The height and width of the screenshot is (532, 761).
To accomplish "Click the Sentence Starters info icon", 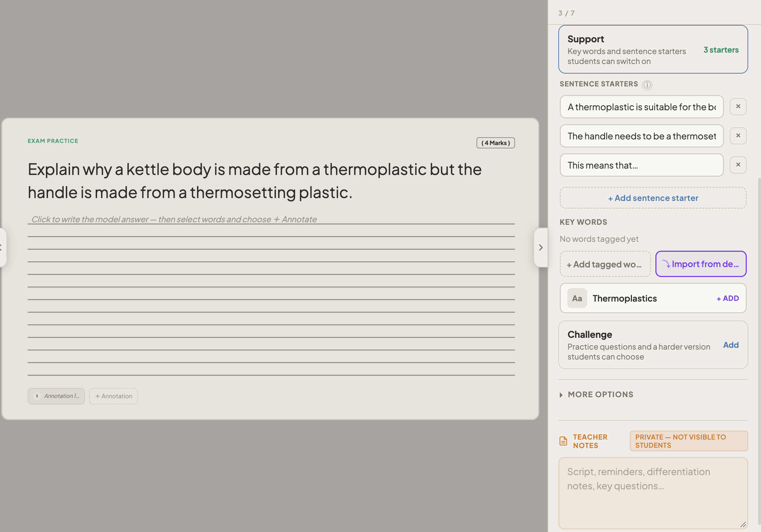I will coord(647,85).
